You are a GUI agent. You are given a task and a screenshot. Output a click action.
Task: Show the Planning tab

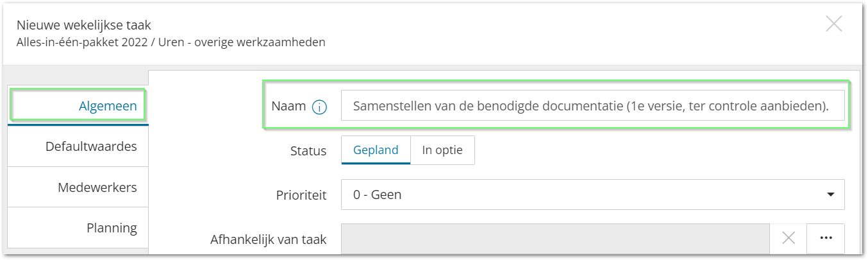click(x=112, y=228)
